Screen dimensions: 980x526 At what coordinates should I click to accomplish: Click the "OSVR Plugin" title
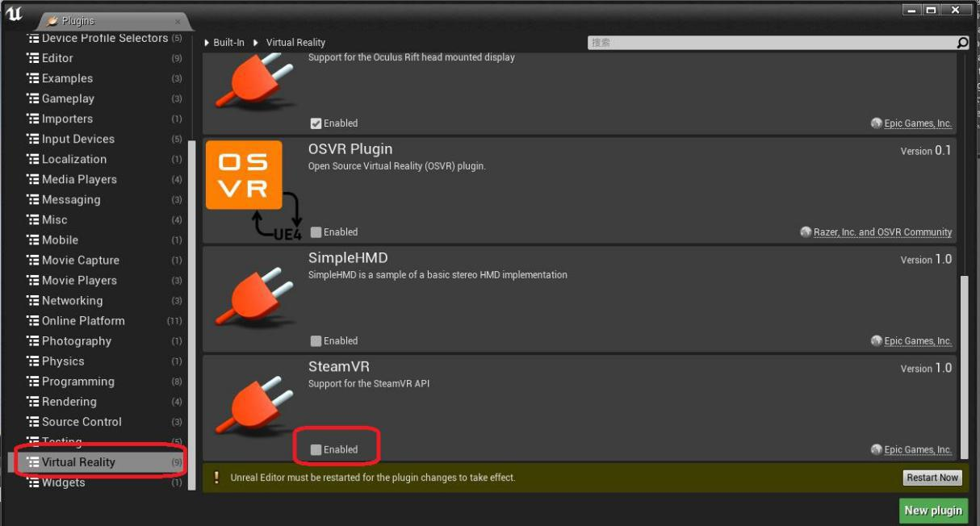[350, 149]
